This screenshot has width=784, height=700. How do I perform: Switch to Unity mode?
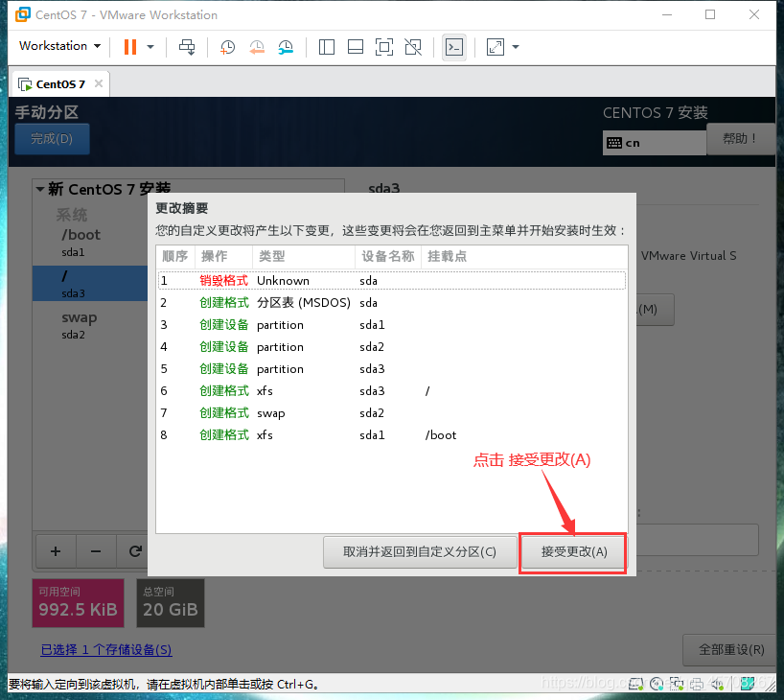(413, 47)
